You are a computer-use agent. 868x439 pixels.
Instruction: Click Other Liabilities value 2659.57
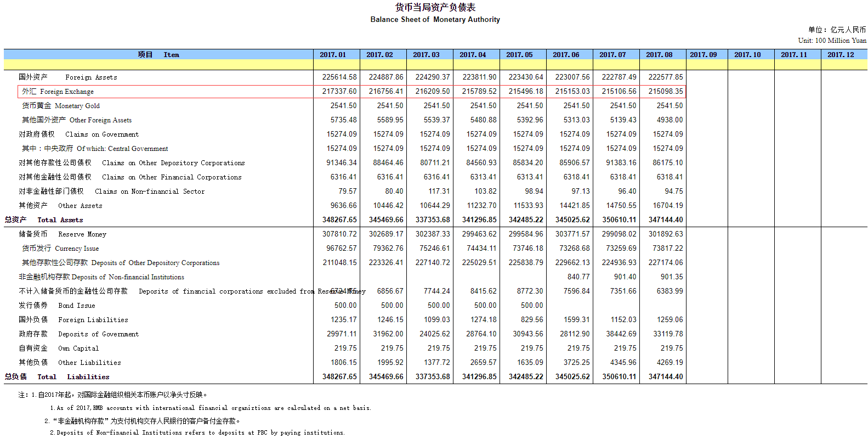point(484,363)
